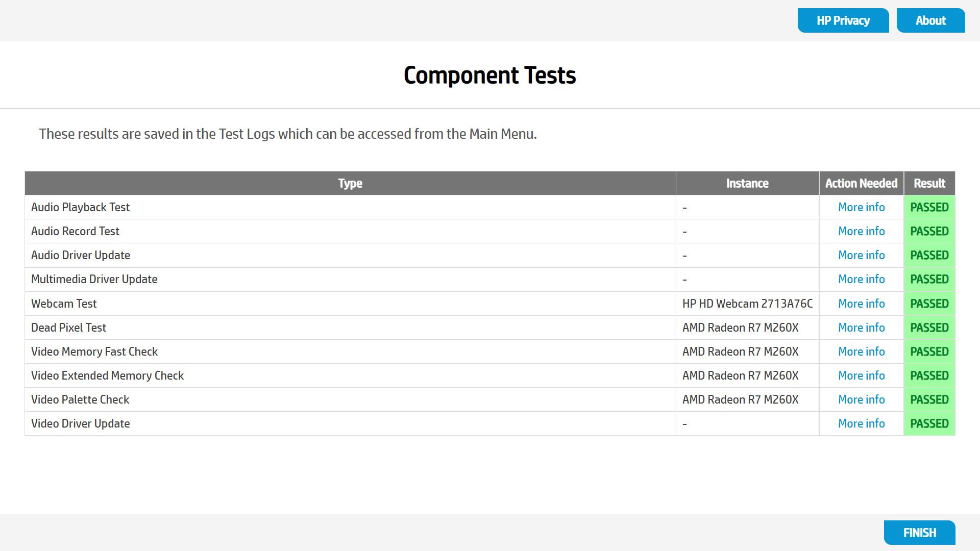Viewport: 980px width, 551px height.
Task: Open More info for Audio Record Test
Action: pos(861,231)
